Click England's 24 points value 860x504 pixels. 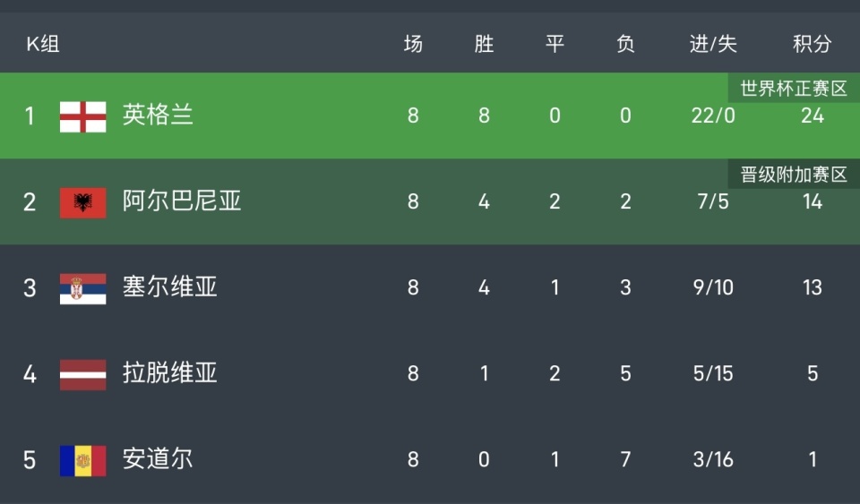click(813, 115)
